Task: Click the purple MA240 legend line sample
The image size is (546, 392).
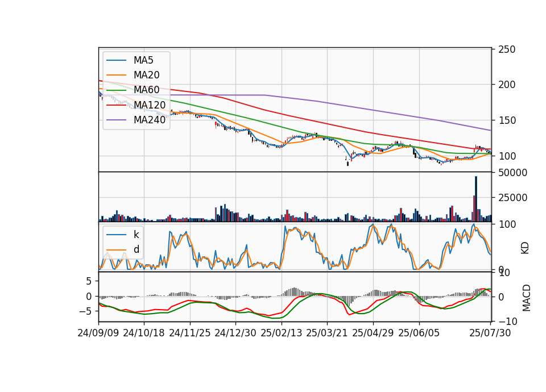Action: point(116,120)
